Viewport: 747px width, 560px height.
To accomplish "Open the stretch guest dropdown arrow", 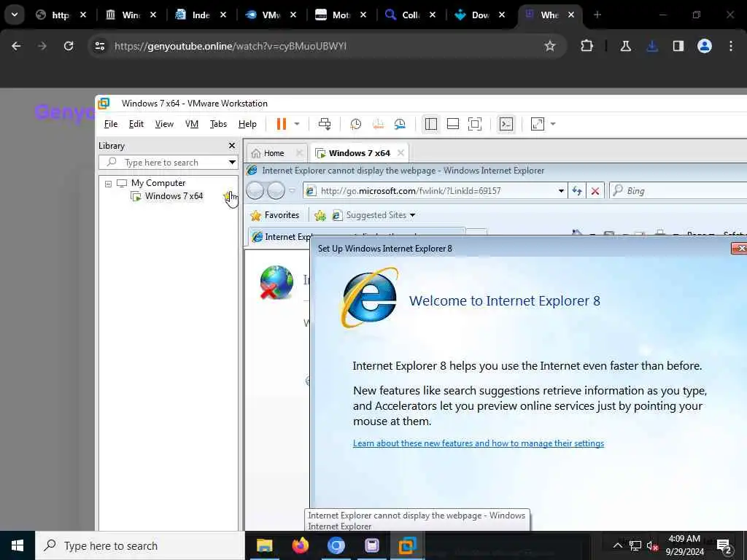I will (x=553, y=124).
